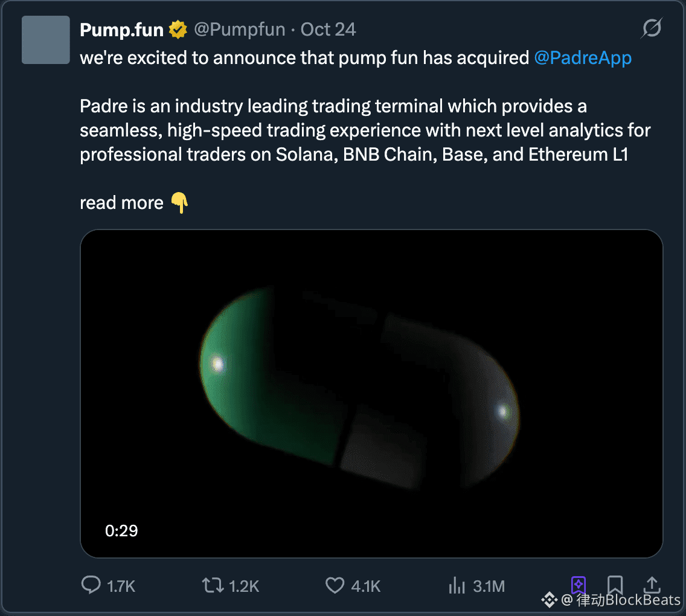Viewport: 686px width, 616px height.
Task: Bookmark the tweet with the gray bookmark icon
Action: coord(615,585)
